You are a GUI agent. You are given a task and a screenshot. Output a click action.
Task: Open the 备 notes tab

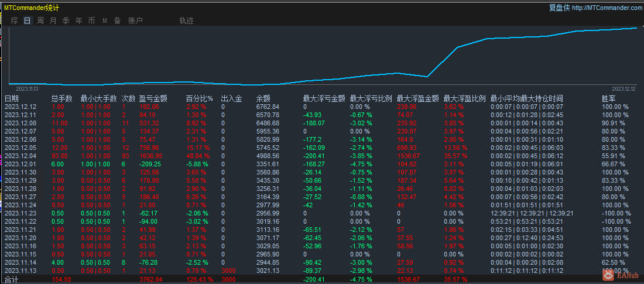(x=118, y=20)
